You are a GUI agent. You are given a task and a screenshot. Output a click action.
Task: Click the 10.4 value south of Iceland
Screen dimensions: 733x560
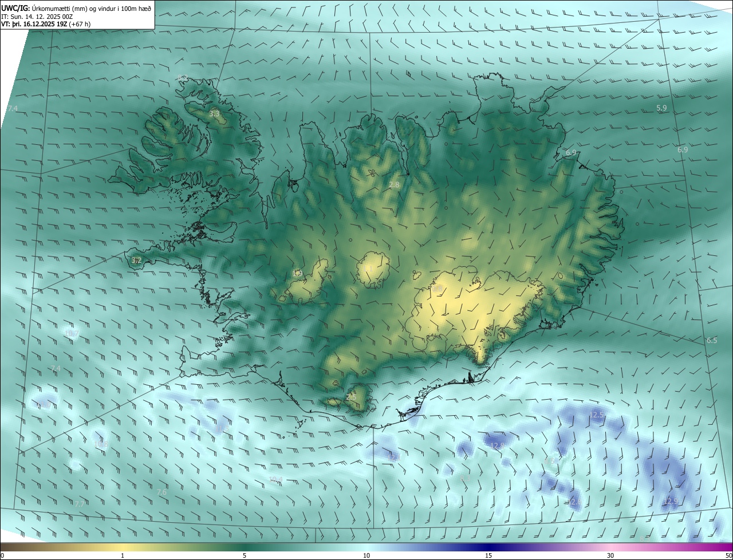[x=275, y=479]
